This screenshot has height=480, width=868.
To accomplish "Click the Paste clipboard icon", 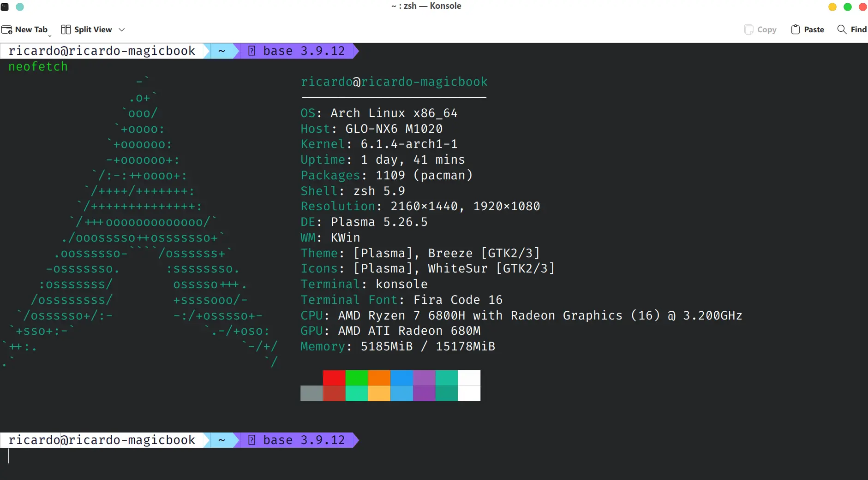I will point(795,30).
